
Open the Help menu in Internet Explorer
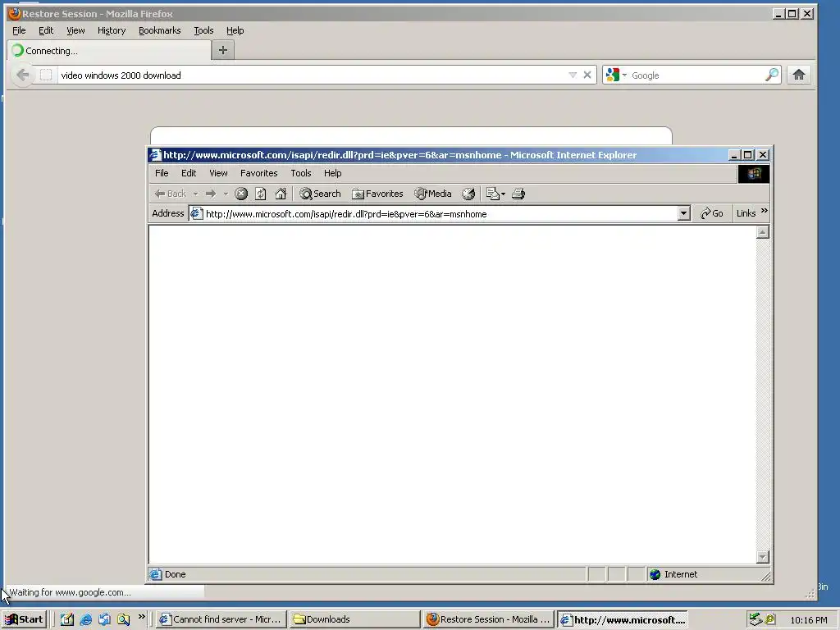[x=332, y=173]
